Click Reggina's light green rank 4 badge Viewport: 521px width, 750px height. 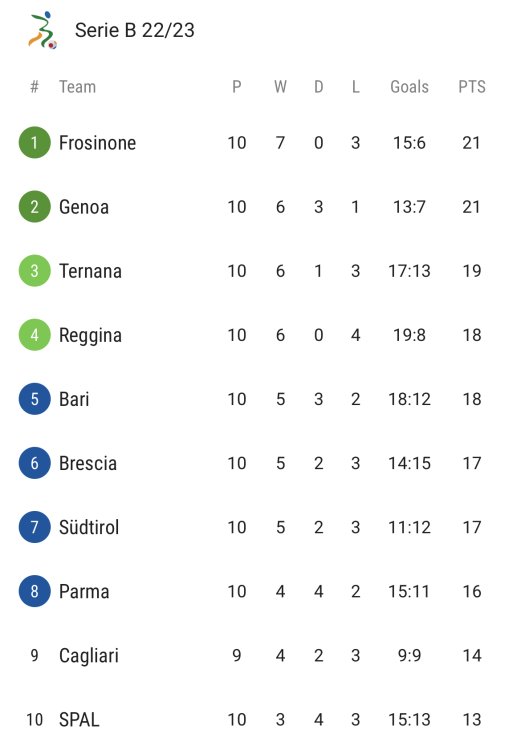point(34,335)
